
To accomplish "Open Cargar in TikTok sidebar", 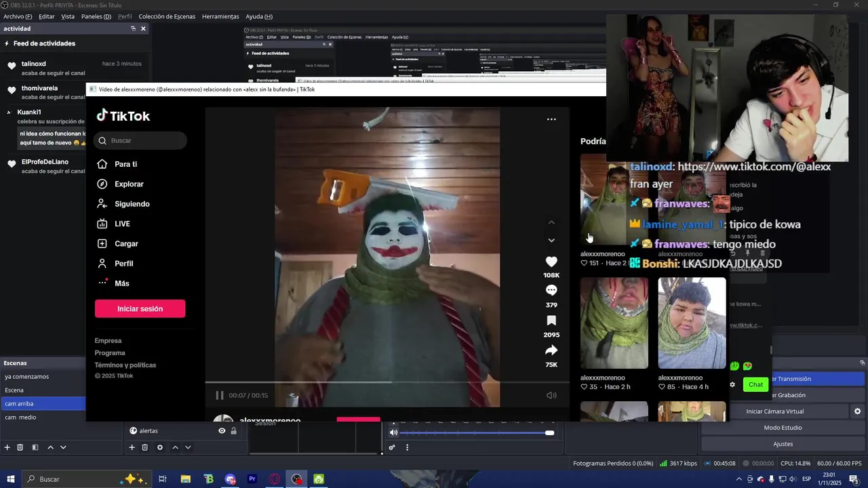I will [118, 243].
